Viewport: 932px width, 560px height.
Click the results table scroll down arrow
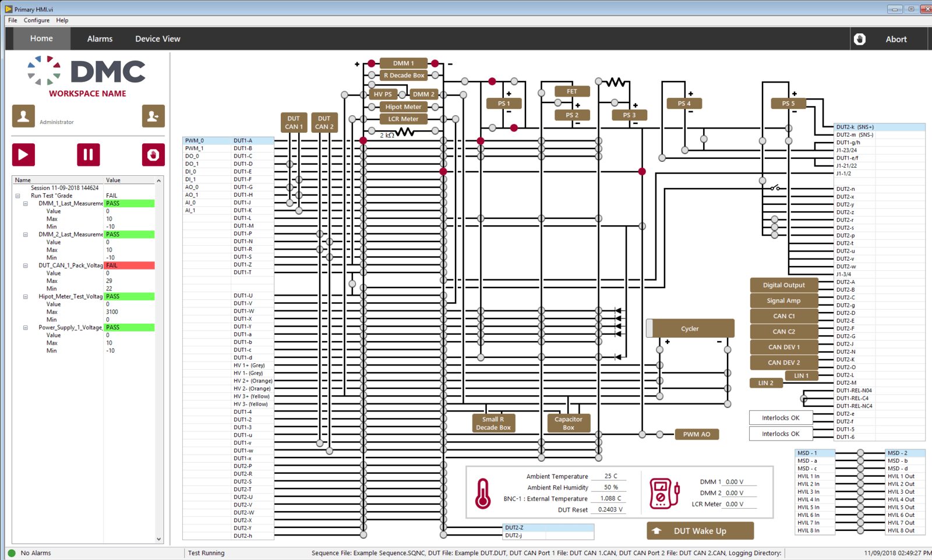point(158,539)
